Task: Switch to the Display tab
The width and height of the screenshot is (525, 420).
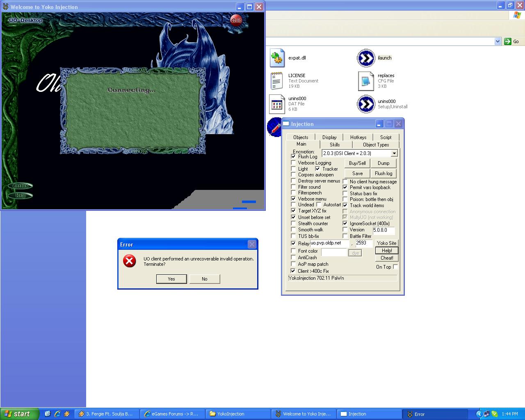Action: tap(329, 137)
